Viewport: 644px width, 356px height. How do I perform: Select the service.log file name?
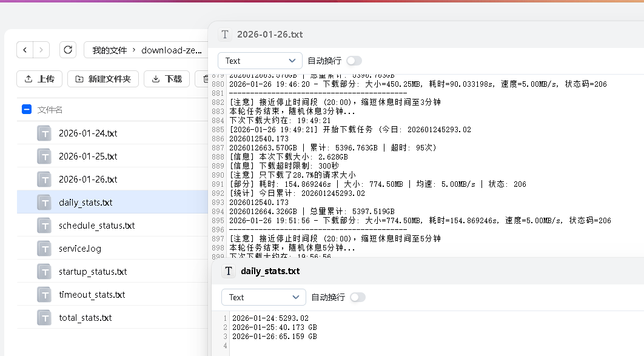tap(79, 249)
